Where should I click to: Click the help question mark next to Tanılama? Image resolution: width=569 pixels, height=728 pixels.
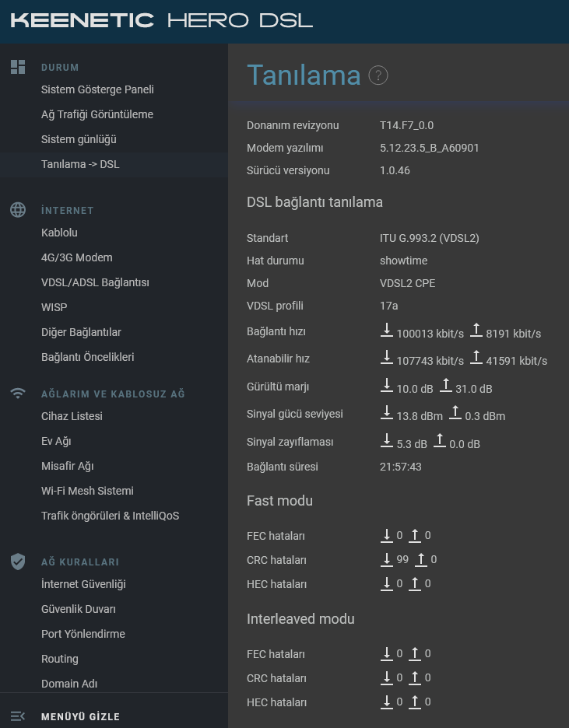pos(378,75)
